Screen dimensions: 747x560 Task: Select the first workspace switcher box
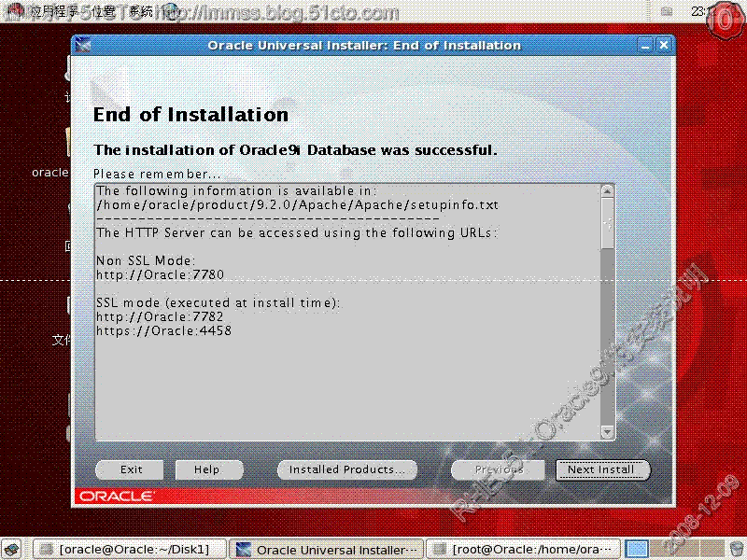click(637, 549)
